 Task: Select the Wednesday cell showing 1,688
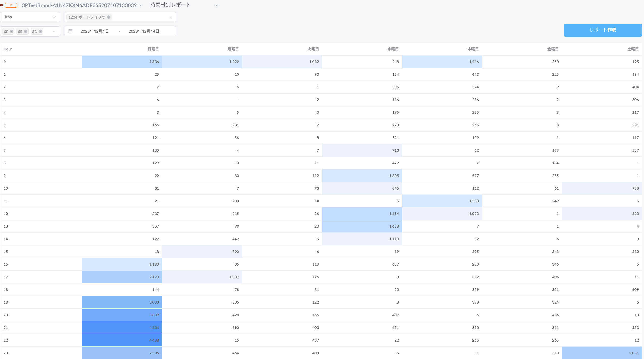[362, 226]
